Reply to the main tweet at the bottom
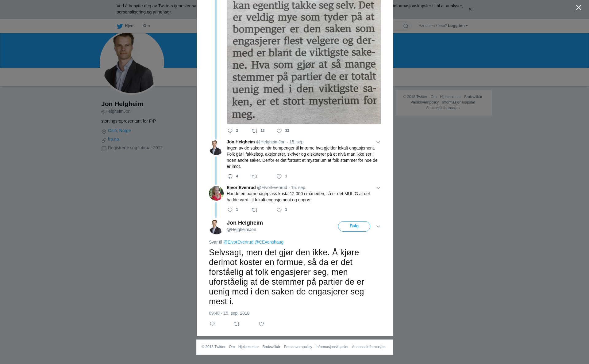 212,324
